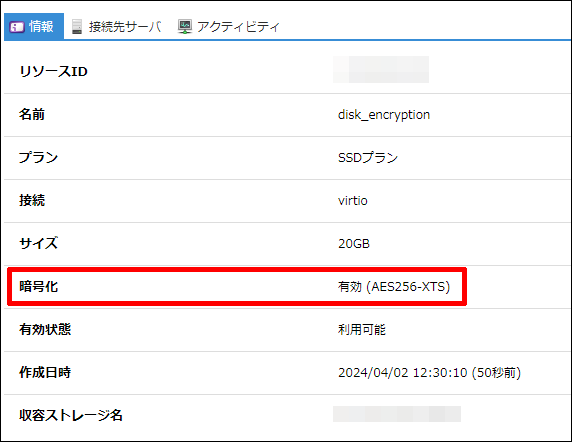The width and height of the screenshot is (572, 442).
Task: Select the SSDプラン plan value
Action: (x=368, y=158)
